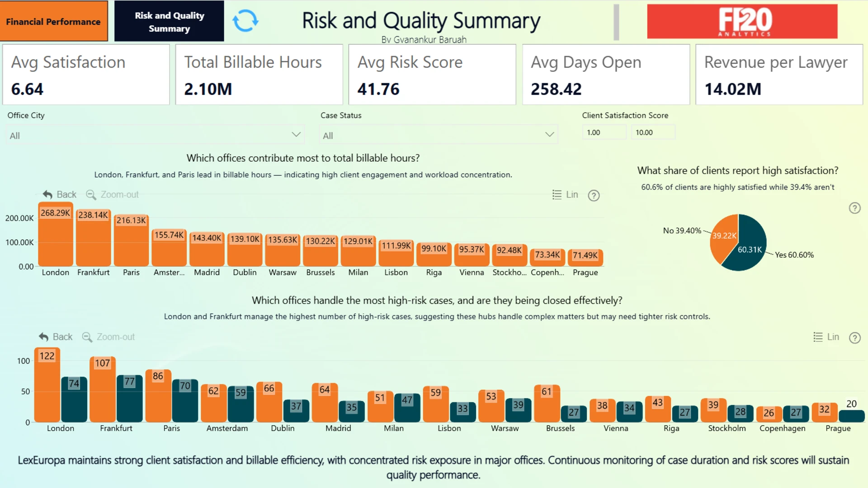
Task: Select the Revenue per Lawyer card
Action: click(779, 75)
